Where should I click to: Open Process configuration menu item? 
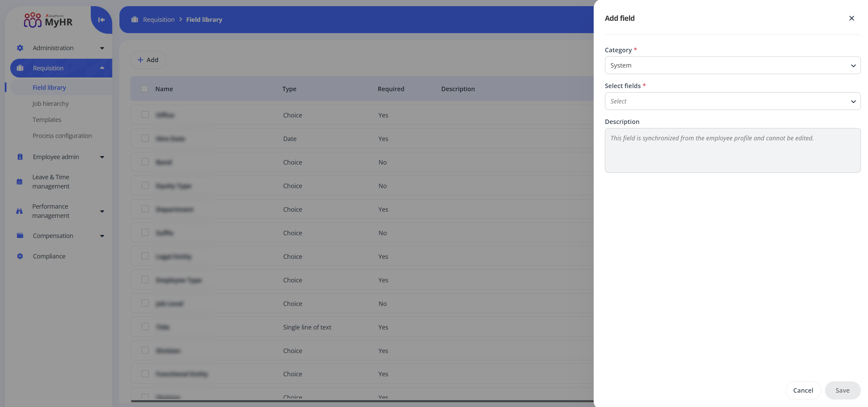(62, 136)
